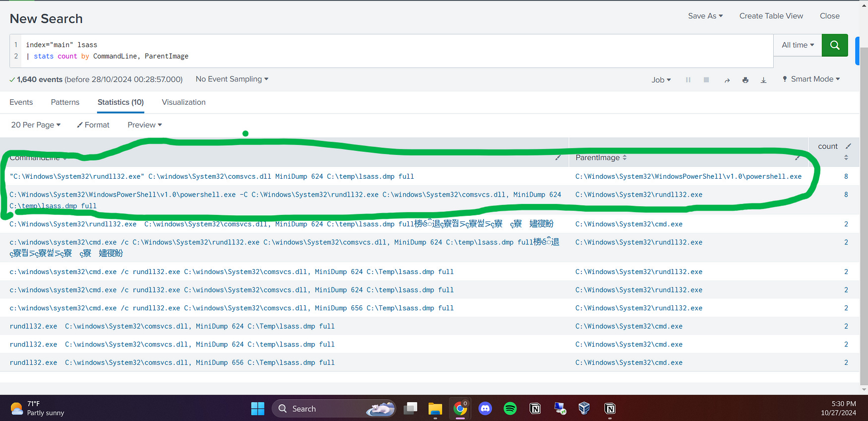Change the 20 Per Page setting

coord(36,125)
